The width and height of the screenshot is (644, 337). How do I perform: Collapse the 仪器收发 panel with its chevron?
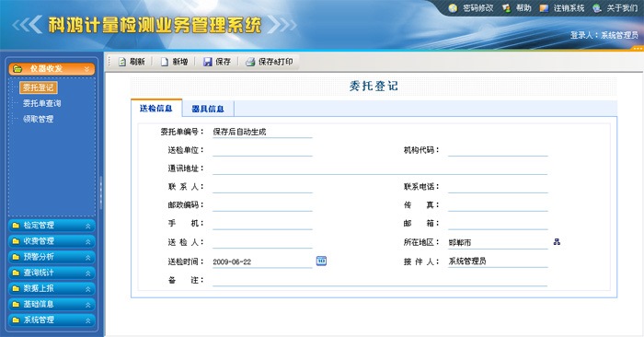pyautogui.click(x=86, y=69)
